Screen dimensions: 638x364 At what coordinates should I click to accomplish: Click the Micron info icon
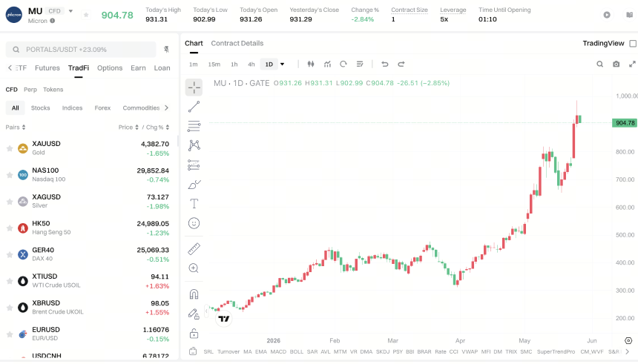tap(53, 21)
